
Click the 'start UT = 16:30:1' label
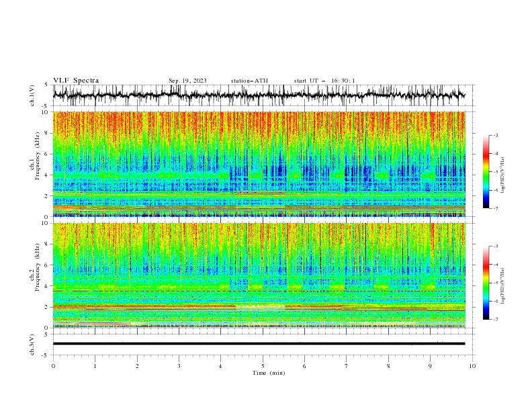click(x=324, y=81)
